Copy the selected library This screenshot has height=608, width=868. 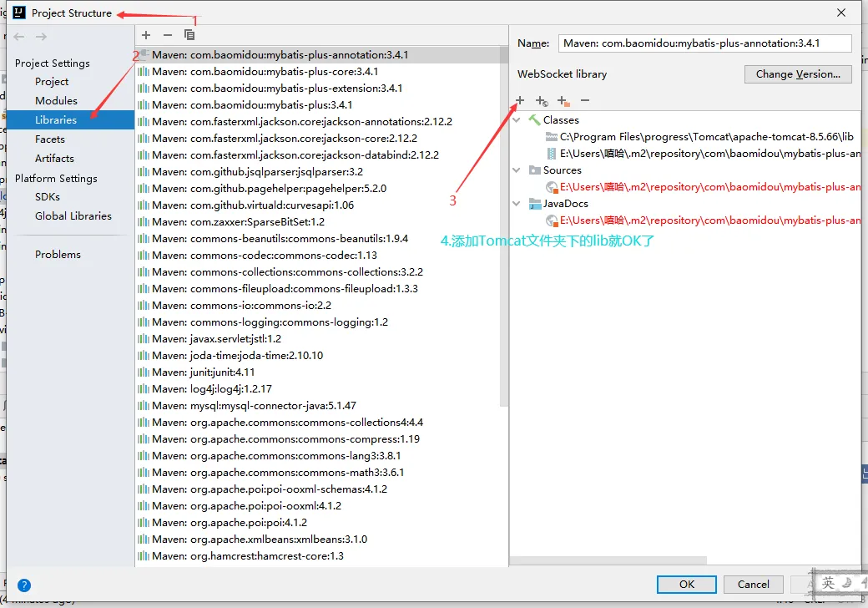(189, 35)
